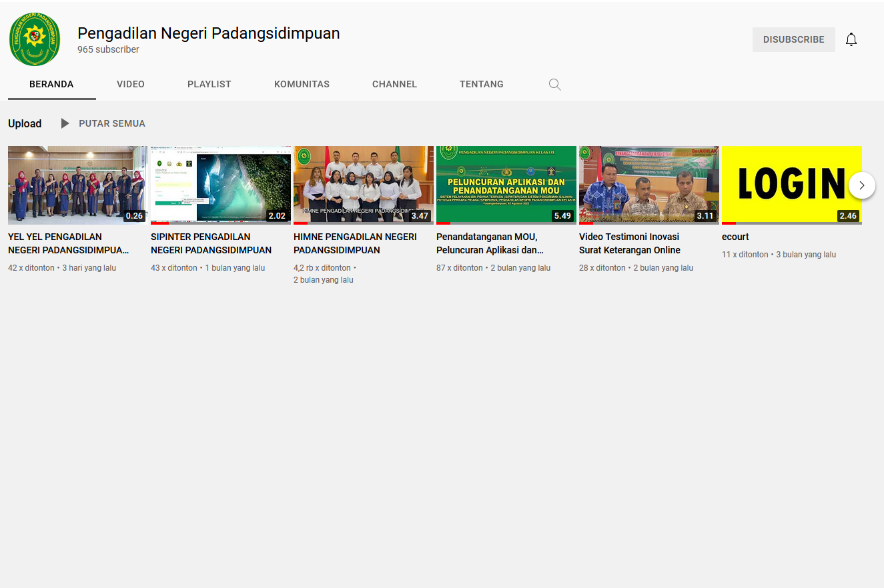Switch to the VIDEO tab
Screen dimensions: 884x588
[x=131, y=84]
